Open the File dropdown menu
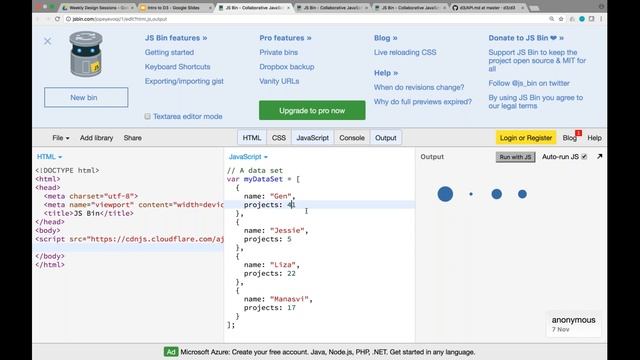640x360 pixels. [x=60, y=138]
